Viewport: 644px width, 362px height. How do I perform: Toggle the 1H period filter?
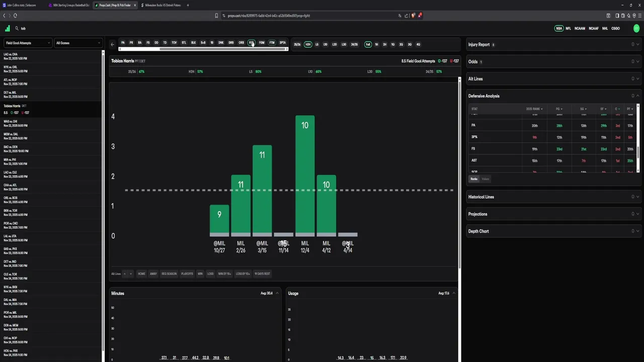point(377,44)
